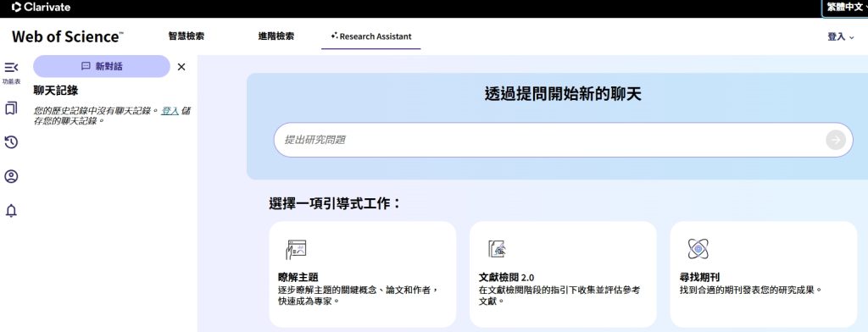The image size is (868, 332).
Task: Open the history clock icon in sidebar
Action: pyautogui.click(x=11, y=142)
